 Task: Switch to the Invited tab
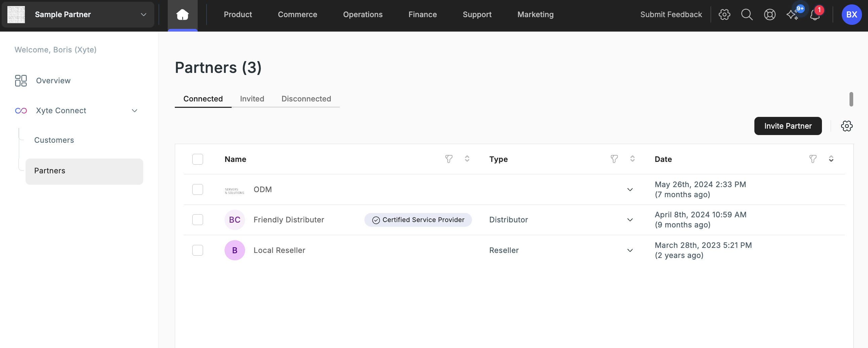pyautogui.click(x=252, y=99)
